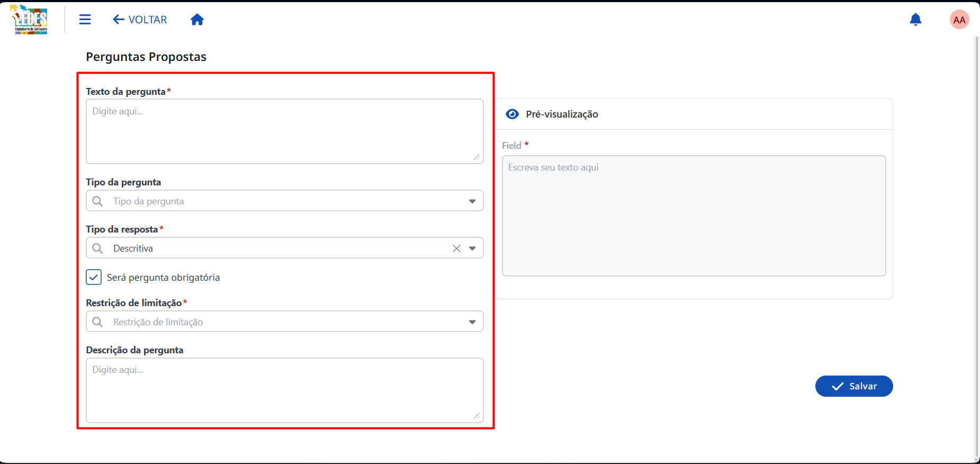Toggle the Será pergunta obrigatória checkbox

click(94, 277)
